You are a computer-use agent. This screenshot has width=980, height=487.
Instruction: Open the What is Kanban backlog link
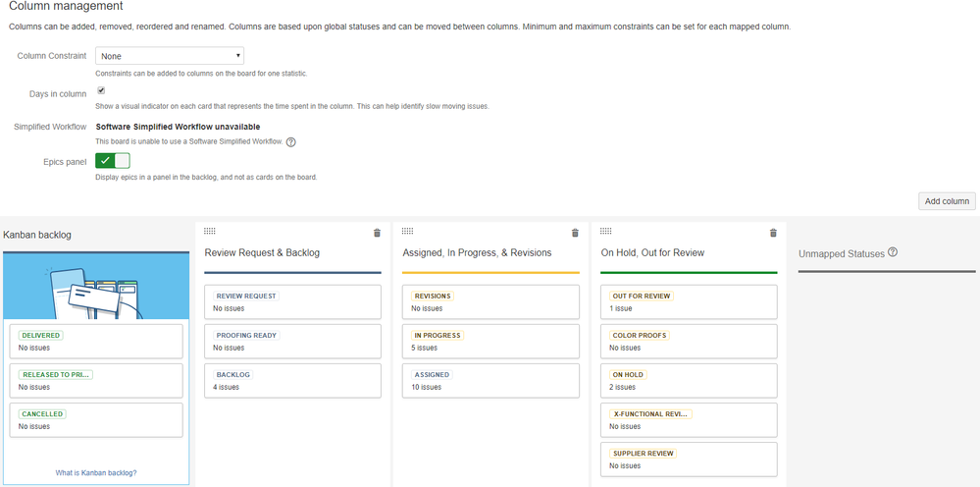pos(96,472)
